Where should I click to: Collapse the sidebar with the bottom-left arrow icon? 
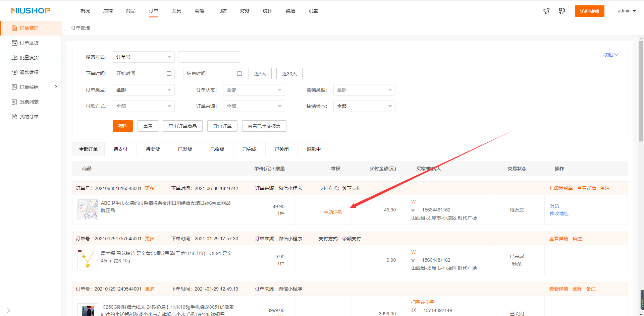[x=8, y=310]
